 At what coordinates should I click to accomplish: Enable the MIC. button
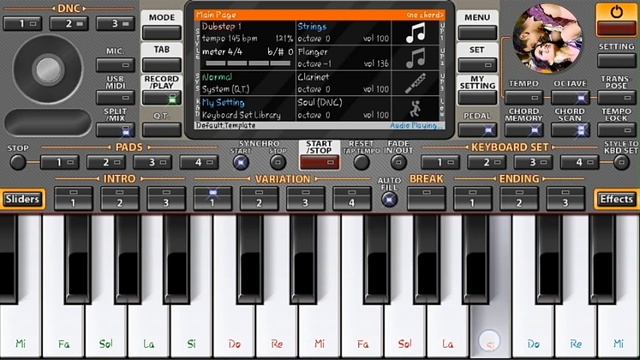click(x=116, y=64)
